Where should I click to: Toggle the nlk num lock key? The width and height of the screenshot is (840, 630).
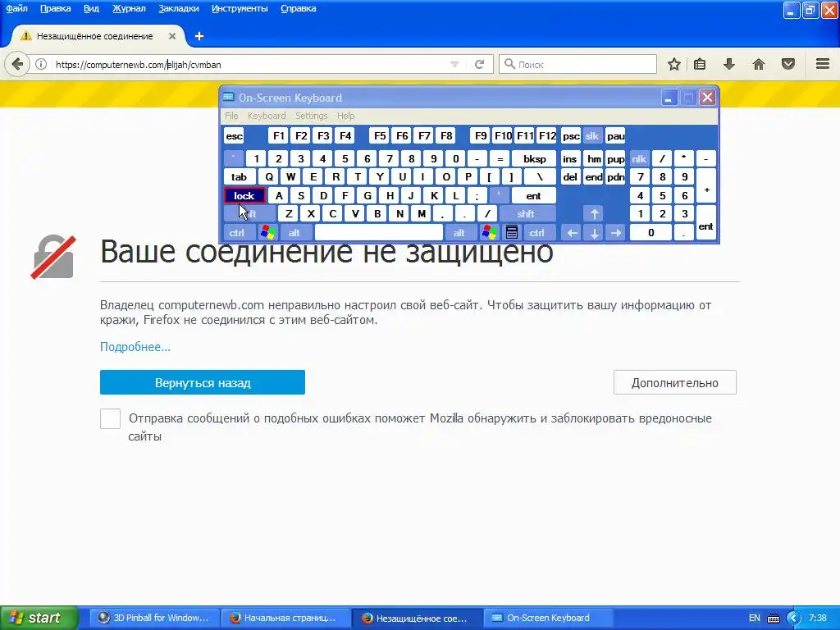638,158
